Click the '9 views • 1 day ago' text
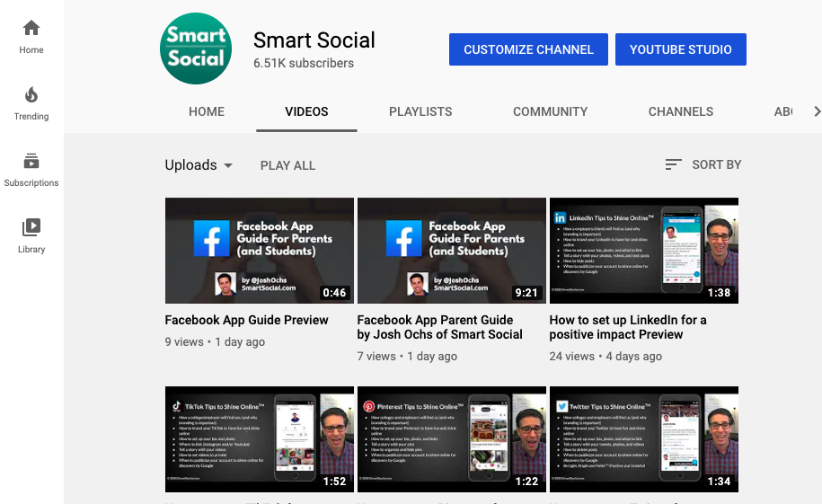This screenshot has width=822, height=504. coord(215,342)
